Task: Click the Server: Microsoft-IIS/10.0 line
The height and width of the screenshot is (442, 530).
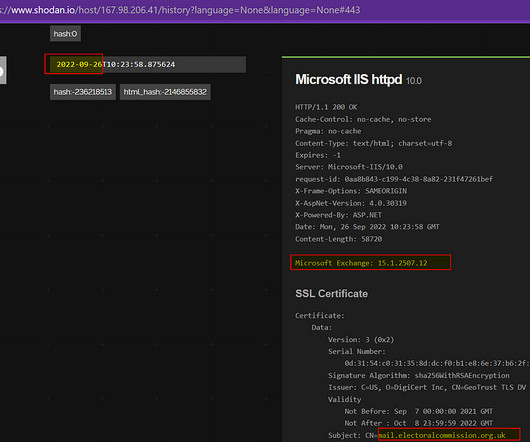Action: click(x=349, y=167)
